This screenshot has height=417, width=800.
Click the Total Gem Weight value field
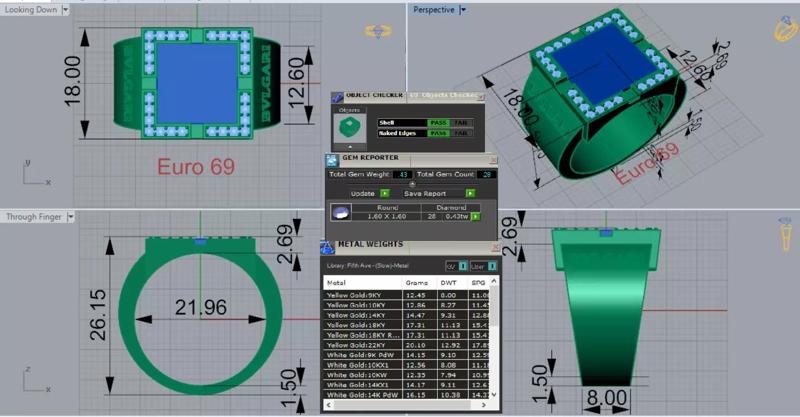tap(403, 175)
